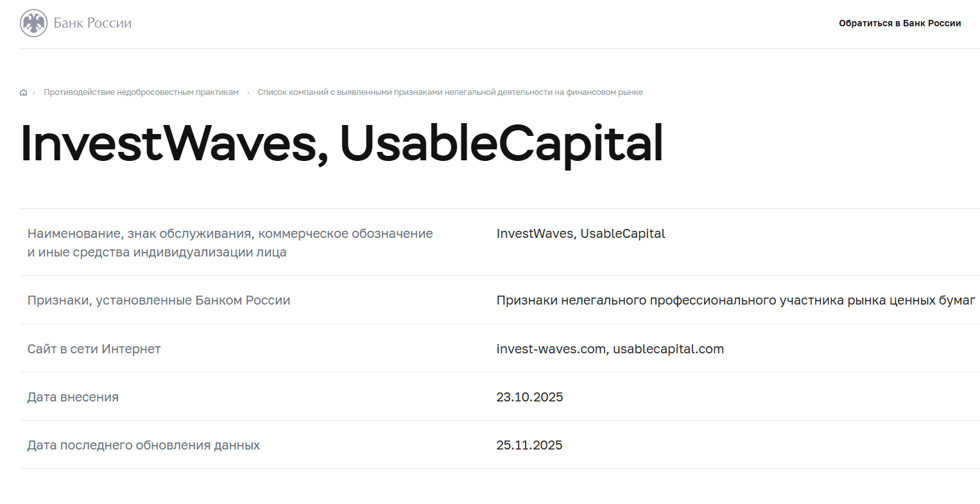The height and width of the screenshot is (504, 980).
Task: Click the "Признаки, установленные Банком России" label
Action: coord(159,300)
